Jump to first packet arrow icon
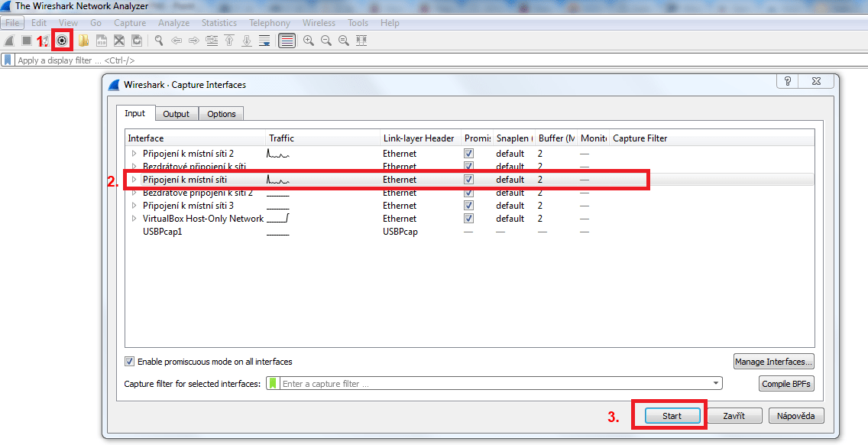Image resolution: width=868 pixels, height=445 pixels. [229, 41]
